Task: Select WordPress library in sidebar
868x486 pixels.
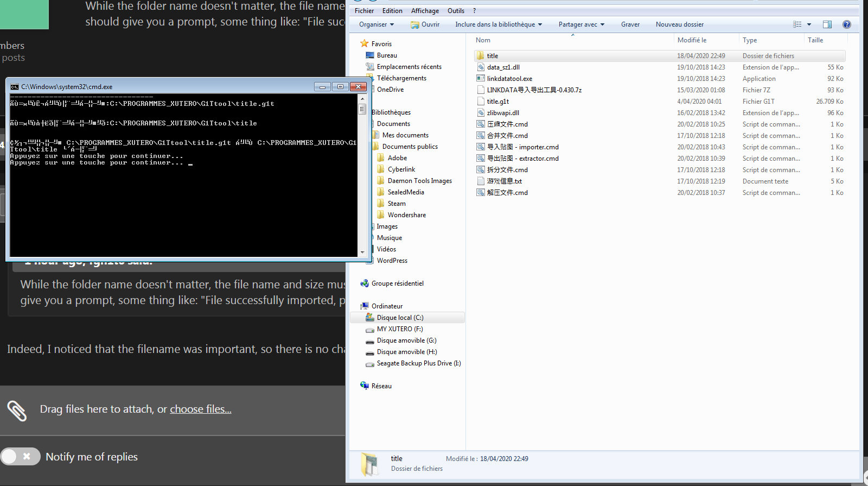Action: point(392,261)
